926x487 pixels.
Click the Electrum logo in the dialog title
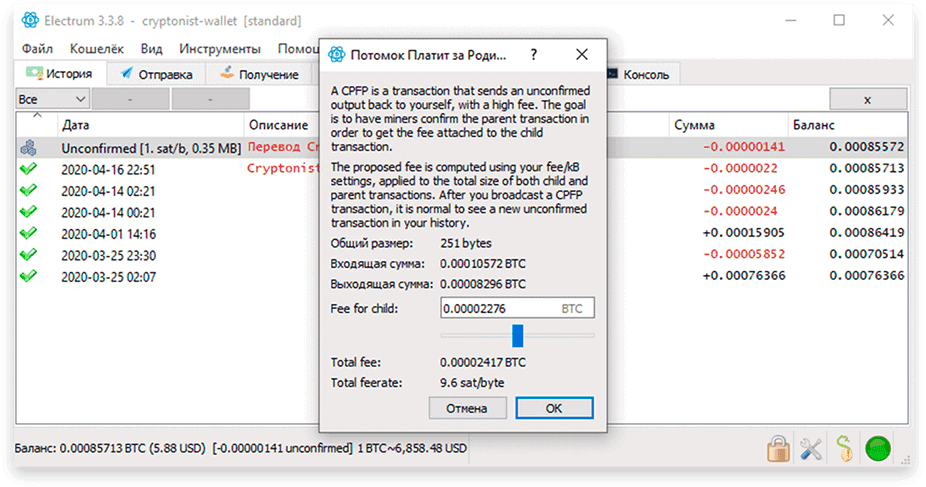click(x=337, y=55)
